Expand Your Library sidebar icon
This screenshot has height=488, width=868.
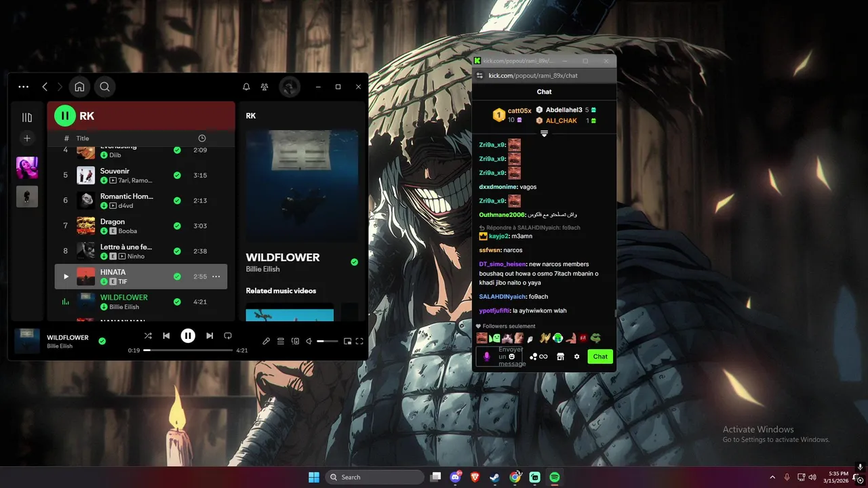(x=27, y=117)
